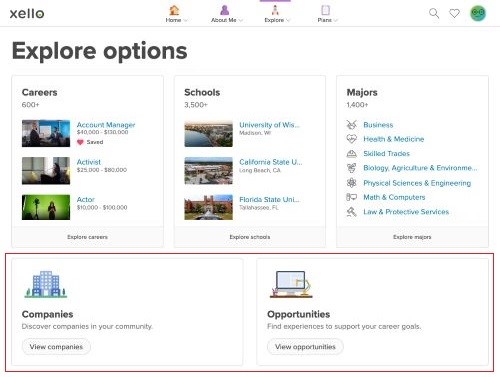Click the Health & Medicine heart icon
This screenshot has width=500, height=377.
[351, 139]
